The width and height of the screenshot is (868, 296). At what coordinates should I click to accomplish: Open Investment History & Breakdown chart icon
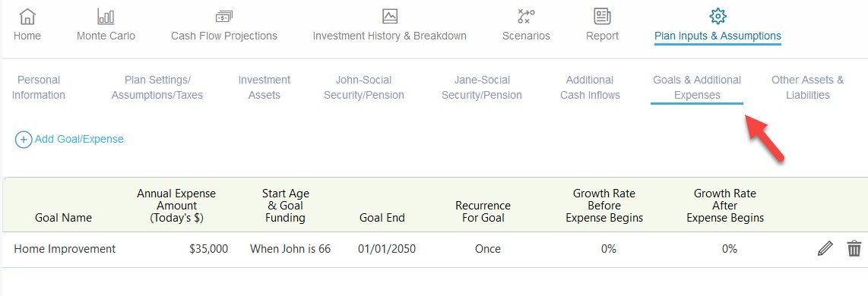coord(390,16)
